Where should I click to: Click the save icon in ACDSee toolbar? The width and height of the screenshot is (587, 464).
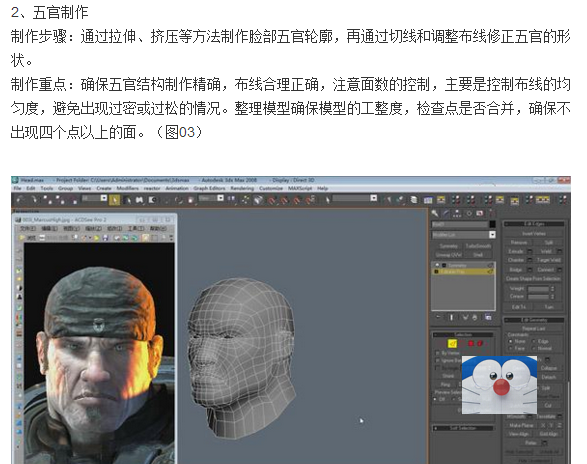point(106,237)
